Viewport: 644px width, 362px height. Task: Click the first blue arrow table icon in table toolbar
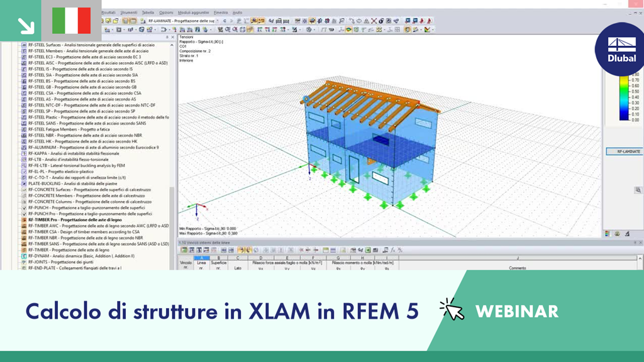223,250
